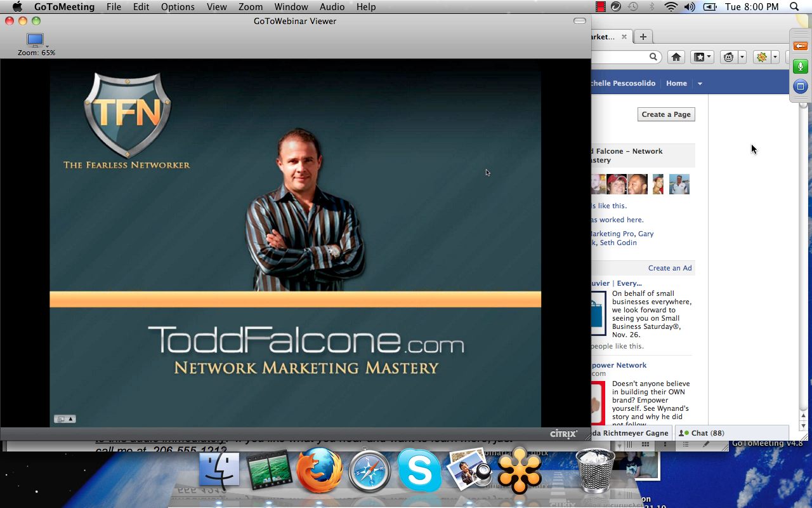Open Firefox from the Dock

coord(319,471)
